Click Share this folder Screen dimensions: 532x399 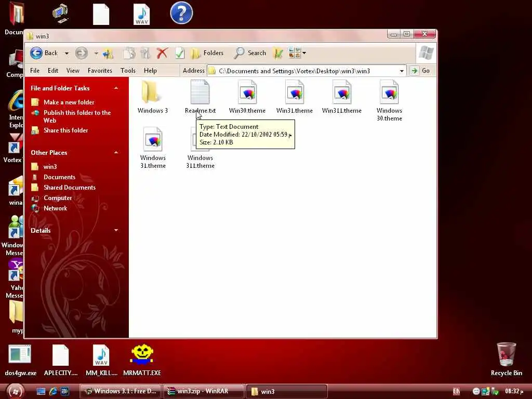[66, 130]
